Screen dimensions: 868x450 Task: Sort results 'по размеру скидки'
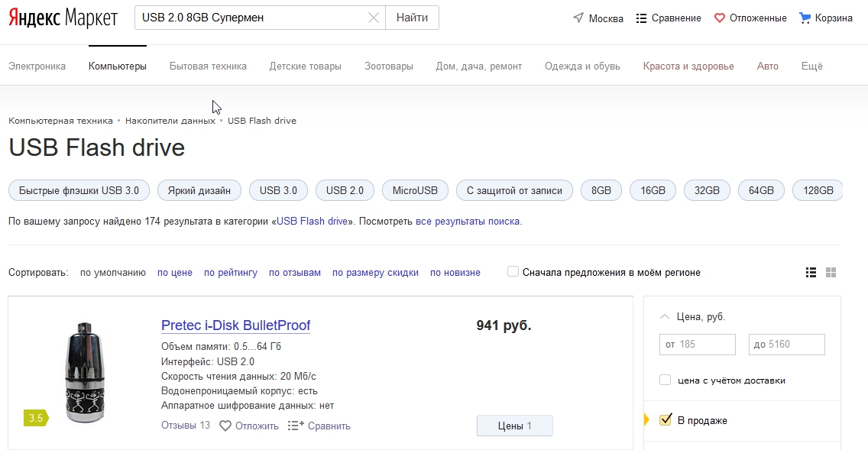pos(375,272)
